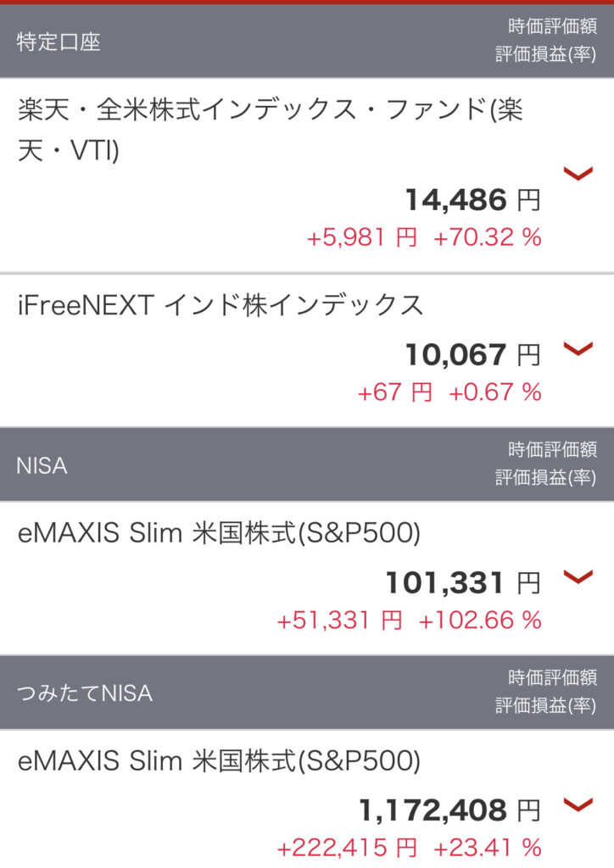The height and width of the screenshot is (868, 614).
Task: Tap the 101,331 円 valuation amount
Action: point(463,582)
